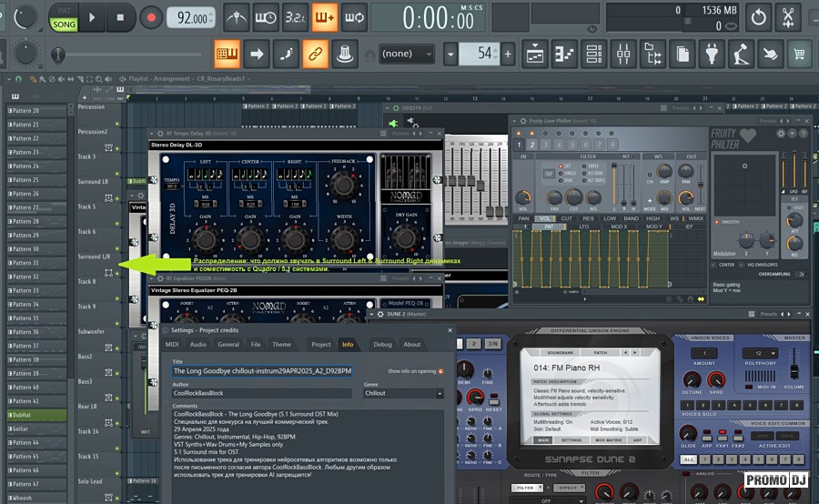Viewport: 819px width, 504px height.
Task: Click the shopping cart icon
Action: [x=801, y=55]
